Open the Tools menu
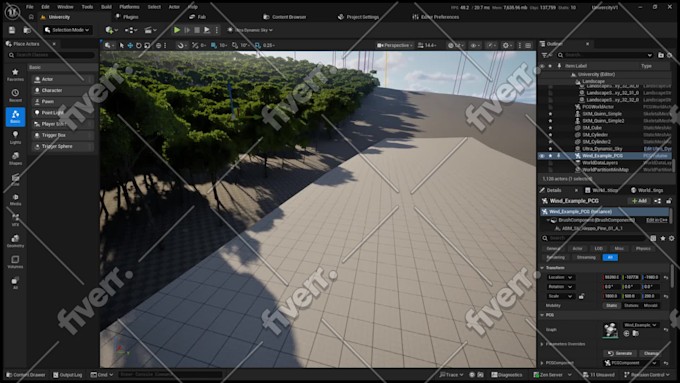This screenshot has height=383, width=680. [x=87, y=7]
